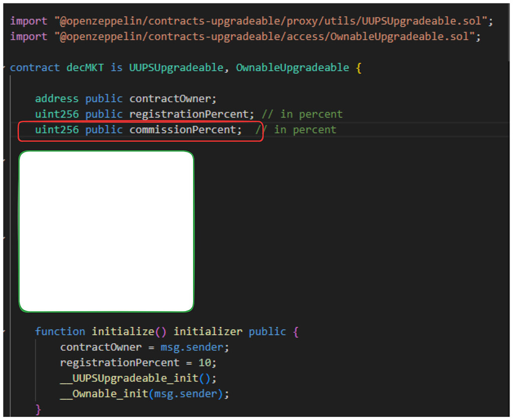
Task: Click inside the white redacted box
Action: (x=105, y=231)
